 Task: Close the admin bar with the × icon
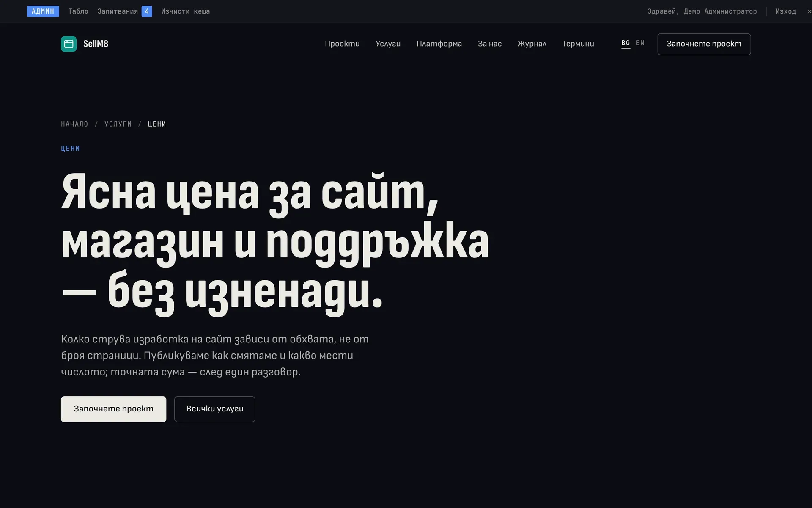point(809,11)
